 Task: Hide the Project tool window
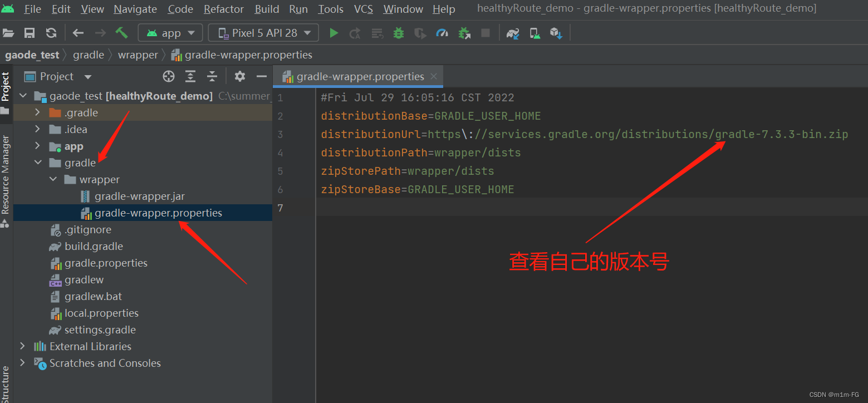pyautogui.click(x=261, y=76)
